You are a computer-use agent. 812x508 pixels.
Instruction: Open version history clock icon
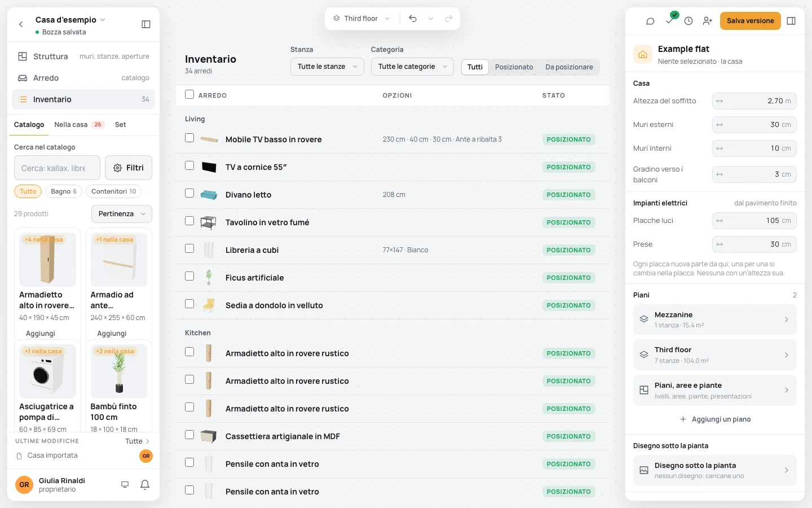689,21
